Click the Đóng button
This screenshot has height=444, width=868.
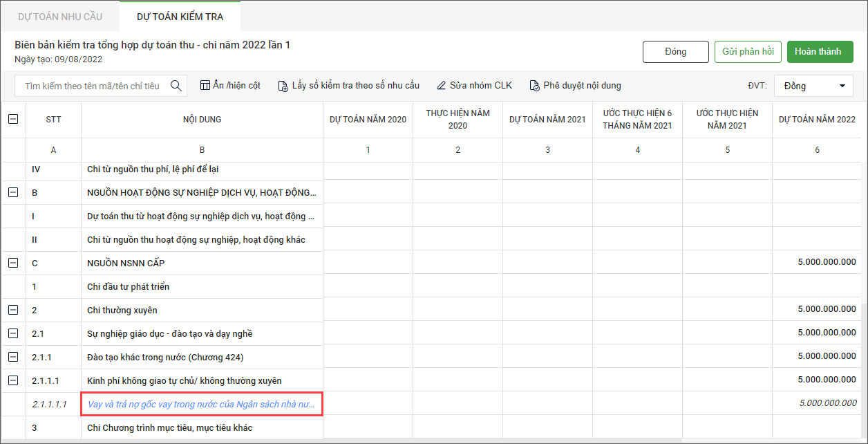[675, 52]
